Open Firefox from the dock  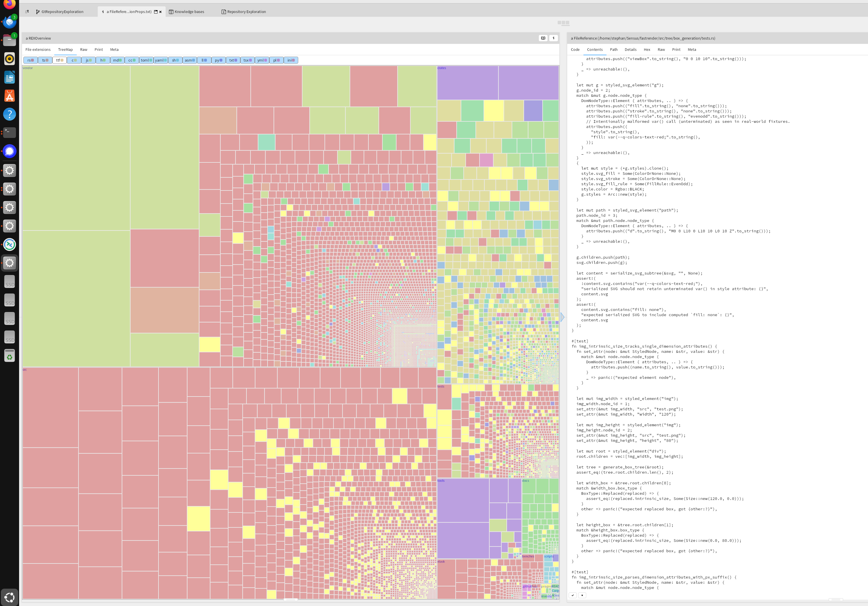point(9,5)
